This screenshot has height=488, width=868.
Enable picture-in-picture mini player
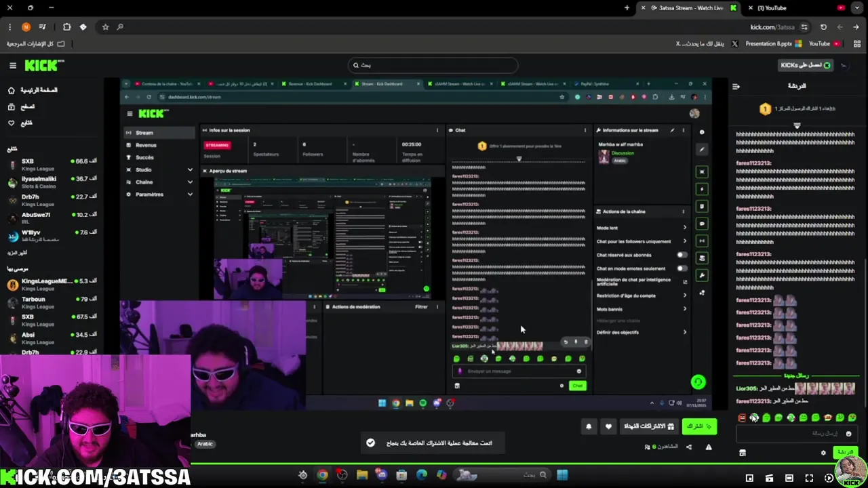[x=749, y=478]
